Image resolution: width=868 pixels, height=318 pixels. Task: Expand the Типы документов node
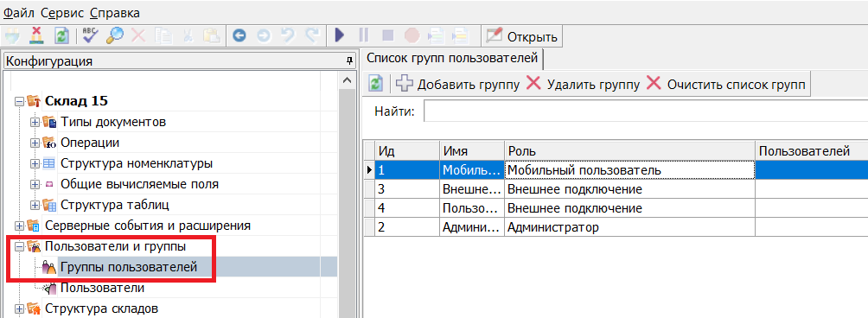[35, 122]
